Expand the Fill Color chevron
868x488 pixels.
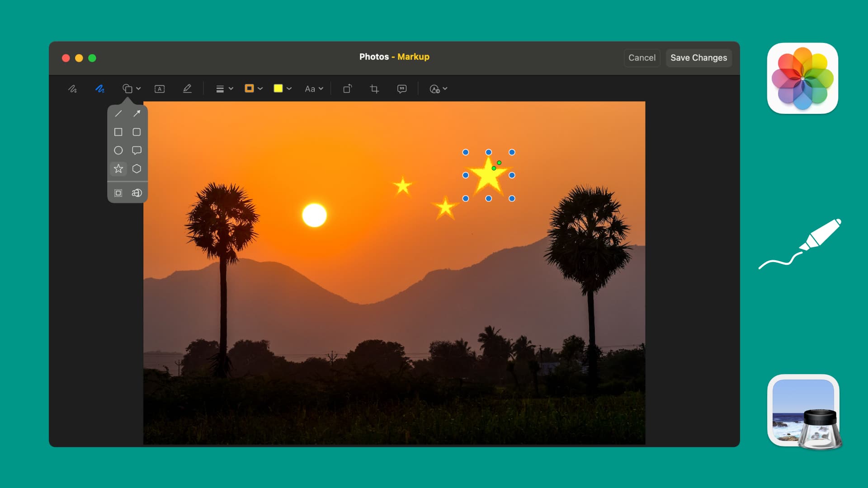click(289, 89)
